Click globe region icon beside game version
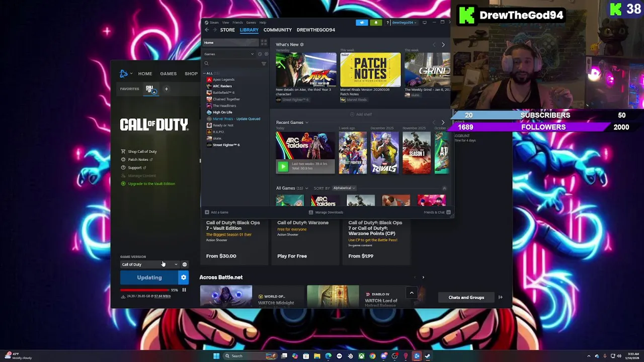The width and height of the screenshot is (644, 362). click(185, 264)
